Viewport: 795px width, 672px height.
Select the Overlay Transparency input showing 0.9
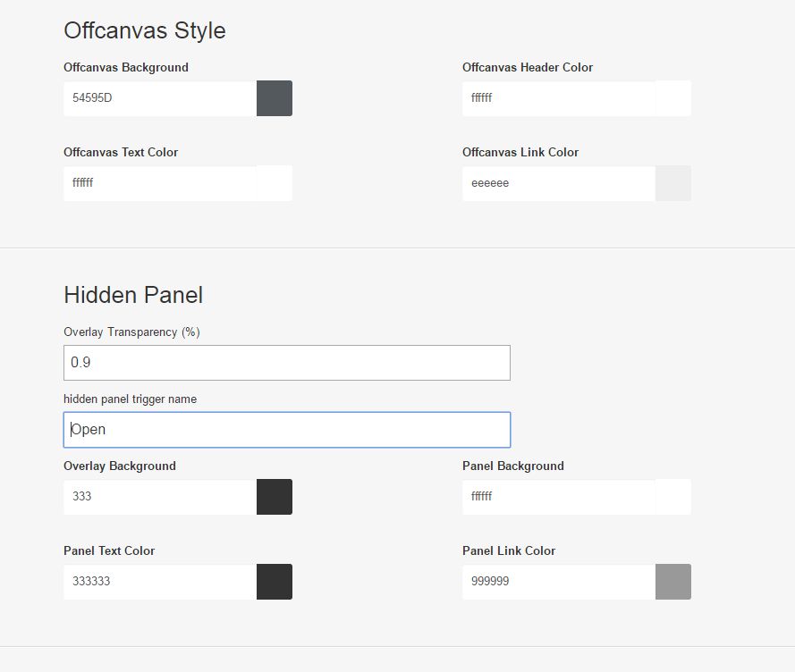287,363
